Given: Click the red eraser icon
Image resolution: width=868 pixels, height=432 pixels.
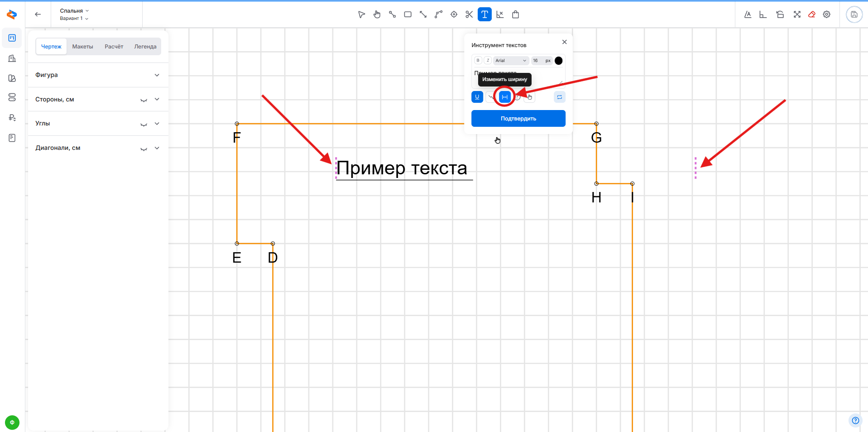Looking at the screenshot, I should [x=812, y=14].
